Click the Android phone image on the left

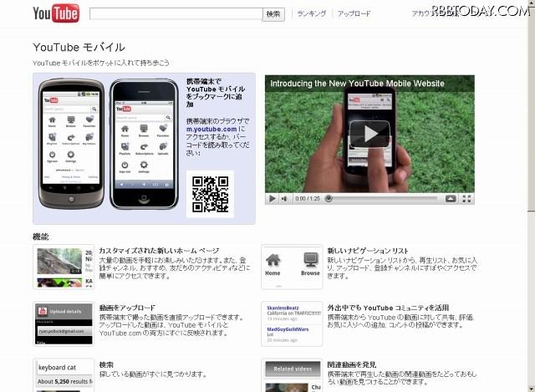pos(72,142)
